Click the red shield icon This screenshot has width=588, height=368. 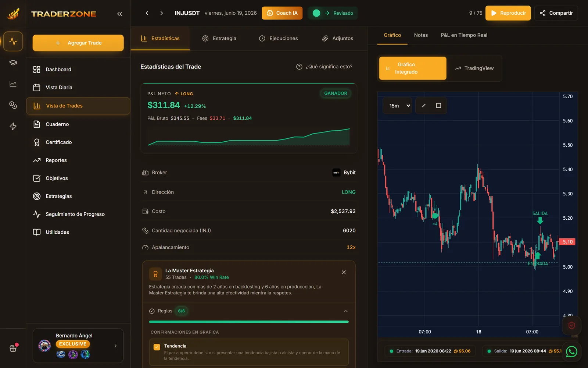click(571, 325)
